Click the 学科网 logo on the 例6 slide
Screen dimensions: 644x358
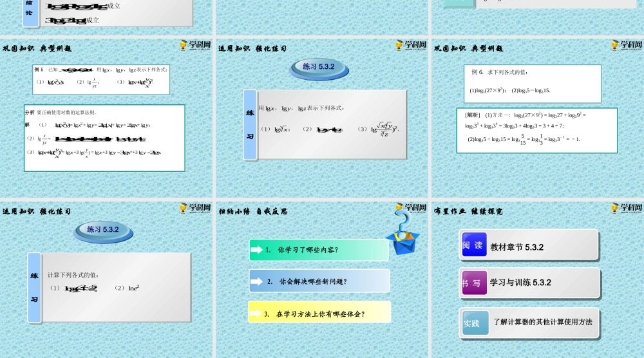tap(627, 45)
